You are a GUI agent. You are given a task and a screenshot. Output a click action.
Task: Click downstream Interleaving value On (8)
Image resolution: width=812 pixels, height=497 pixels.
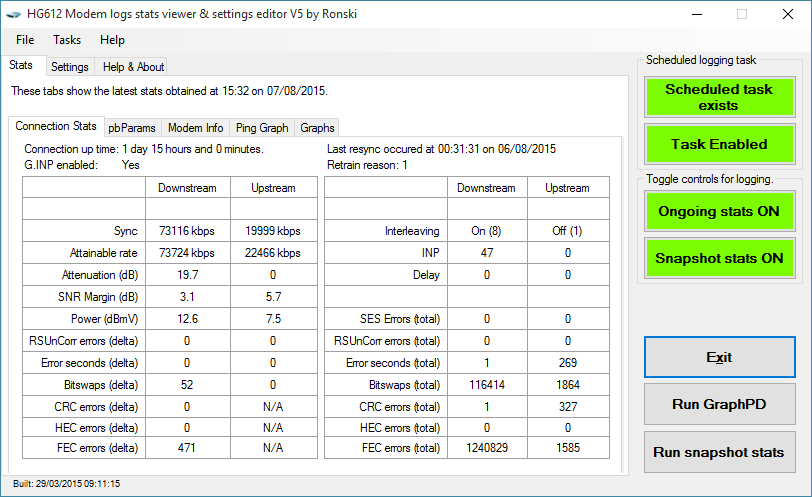[x=486, y=231]
